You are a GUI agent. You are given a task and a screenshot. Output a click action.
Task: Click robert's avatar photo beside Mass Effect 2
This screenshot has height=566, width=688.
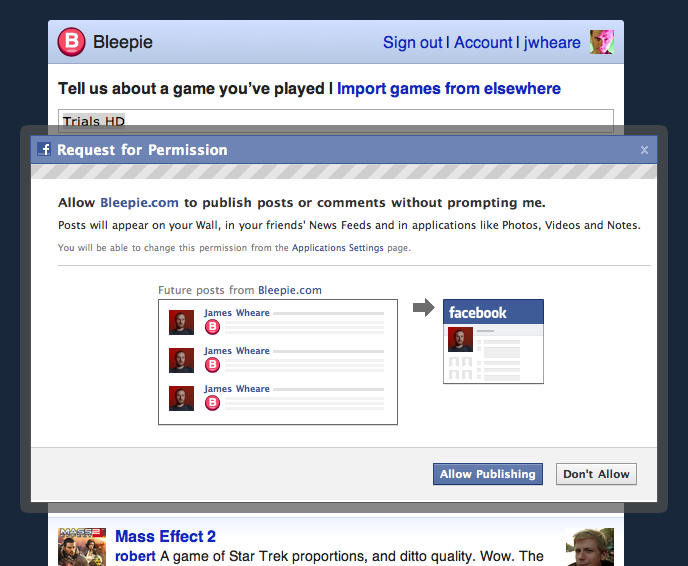click(x=590, y=547)
